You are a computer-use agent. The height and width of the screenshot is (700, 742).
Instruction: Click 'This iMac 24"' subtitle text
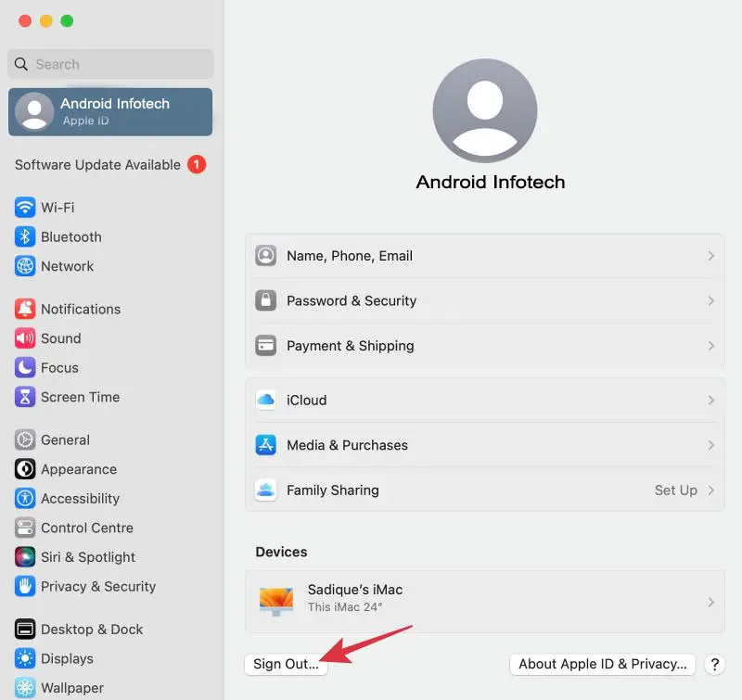[x=345, y=607]
